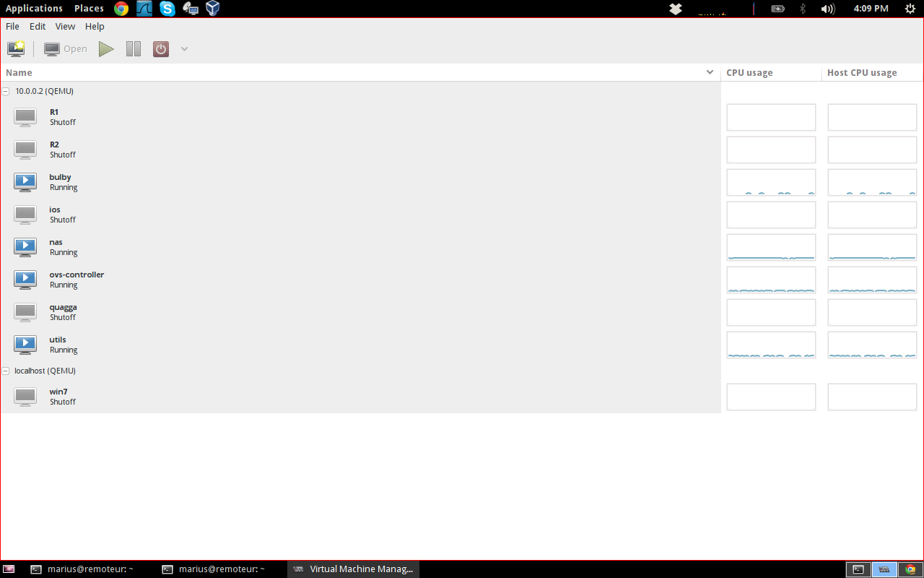Click the nas Host CPU usage graph
The image size is (924, 578).
pyautogui.click(x=872, y=247)
